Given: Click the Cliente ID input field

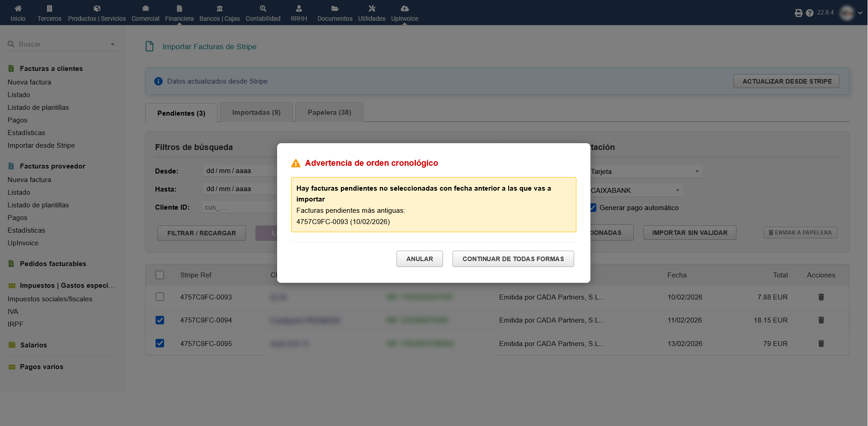Looking at the screenshot, I should (240, 207).
